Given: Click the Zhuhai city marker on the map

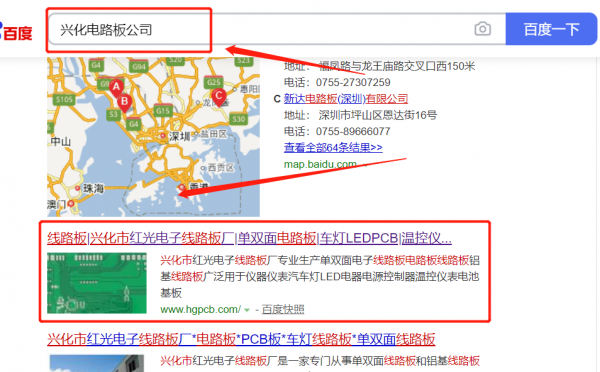Looking at the screenshot, I should pos(78,188).
